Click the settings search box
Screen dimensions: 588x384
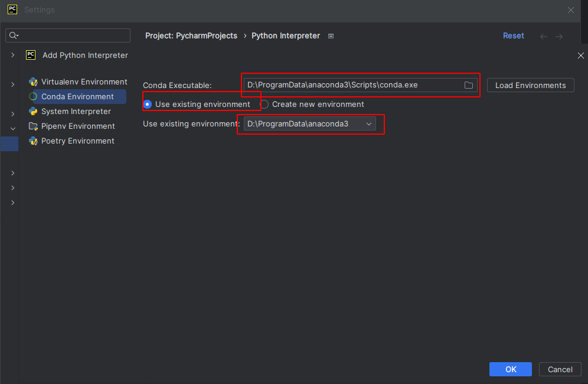67,35
